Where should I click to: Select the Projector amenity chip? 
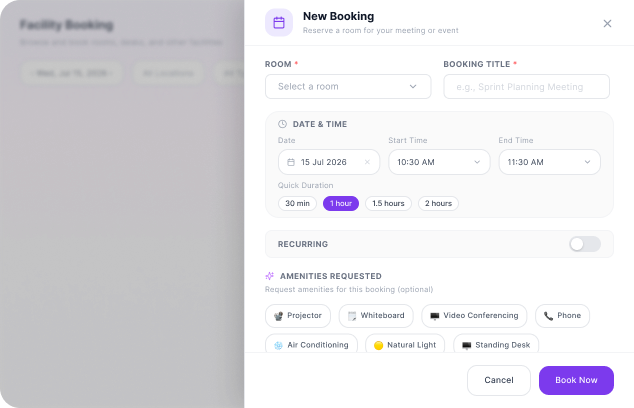[x=298, y=316]
